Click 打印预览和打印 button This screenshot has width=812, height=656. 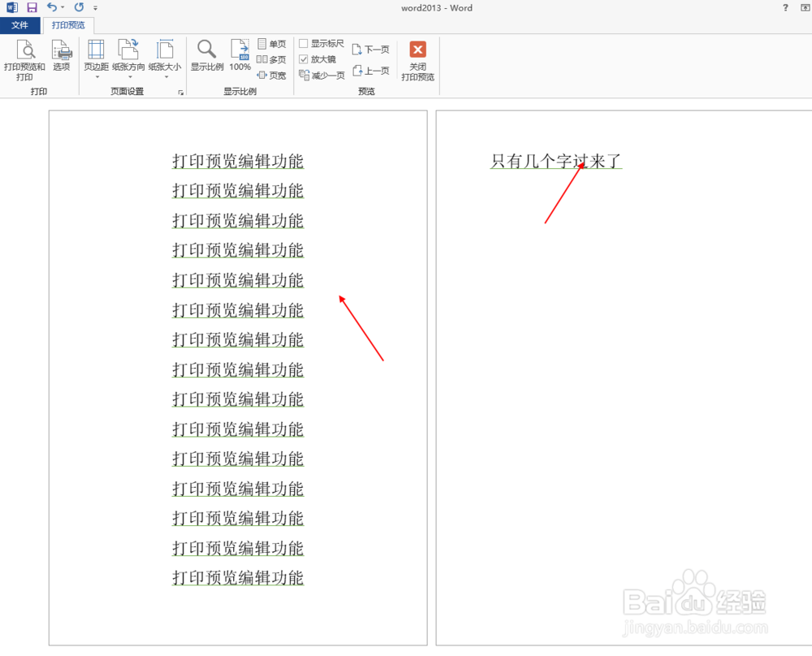24,60
